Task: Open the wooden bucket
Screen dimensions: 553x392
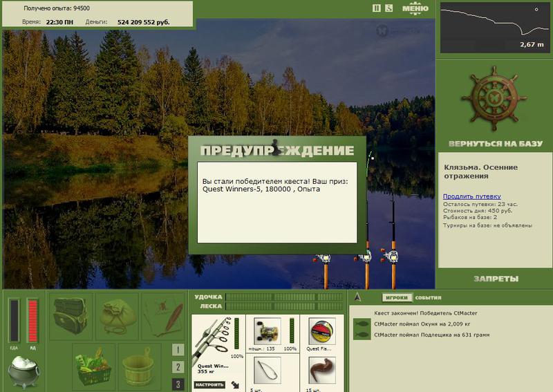Action: 140,366
